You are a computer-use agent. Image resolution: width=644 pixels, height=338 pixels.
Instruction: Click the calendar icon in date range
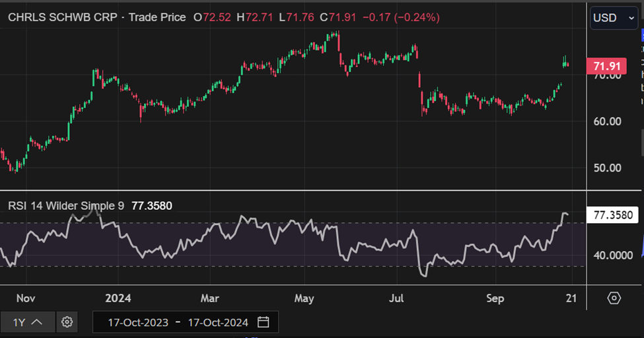click(264, 322)
